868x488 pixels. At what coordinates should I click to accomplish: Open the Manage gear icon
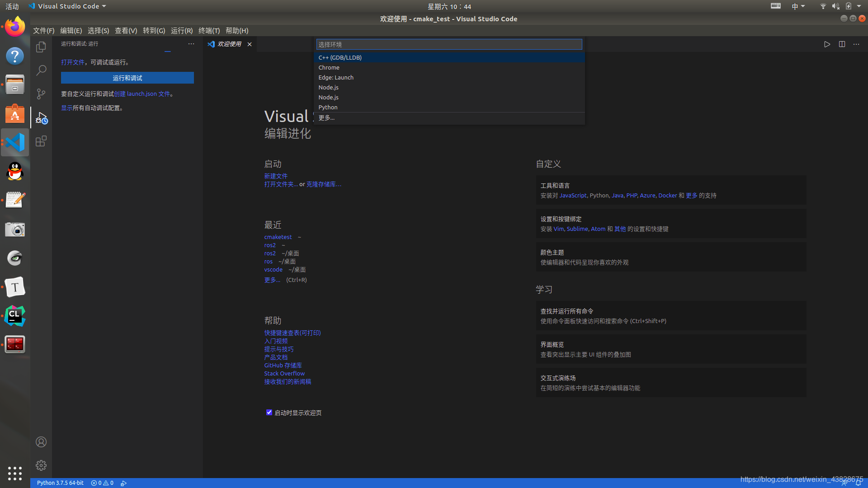coord(41,465)
